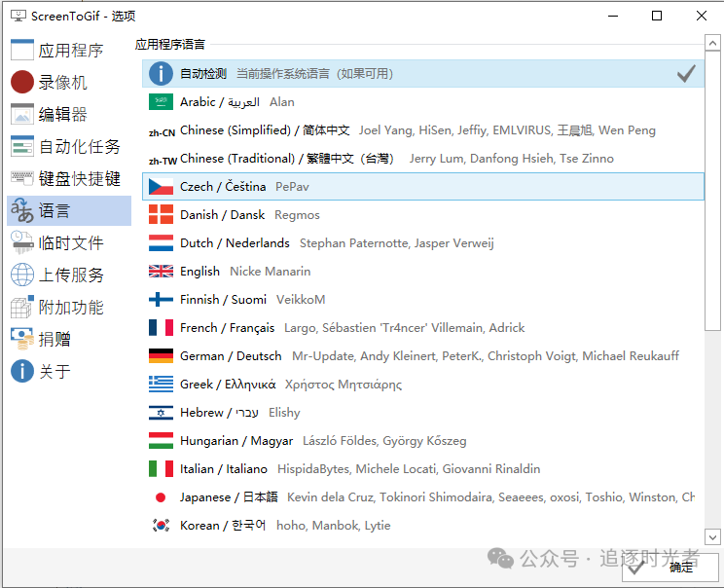Click the shredder icon for 临时文件
Image resolution: width=724 pixels, height=588 pixels.
(x=22, y=242)
